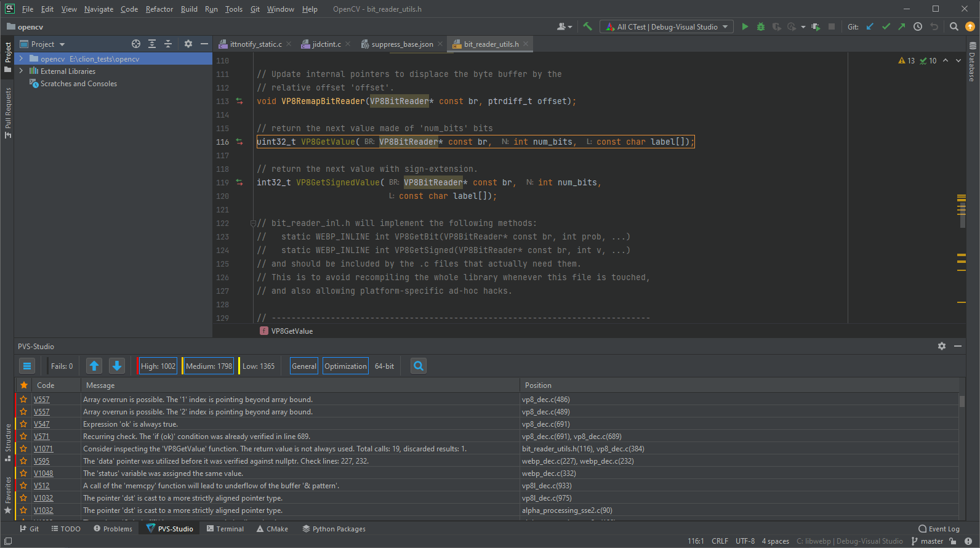Open the Refactor menu
This screenshot has width=980, height=548.
159,9
